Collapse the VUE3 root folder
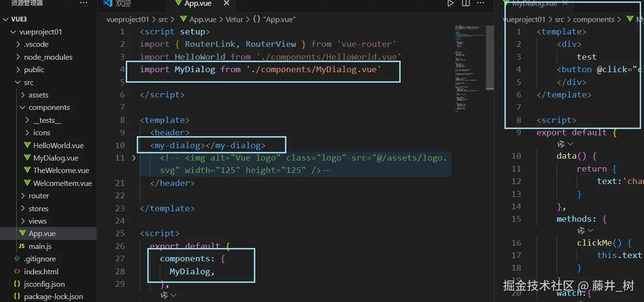Viewport: 644px width, 302px height. (6, 20)
